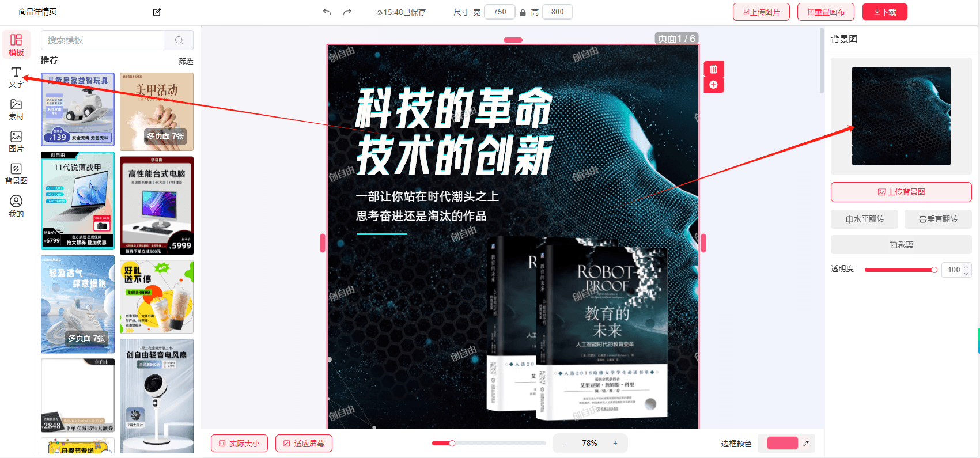Select the 高性能台式电脑 template

pos(157,206)
